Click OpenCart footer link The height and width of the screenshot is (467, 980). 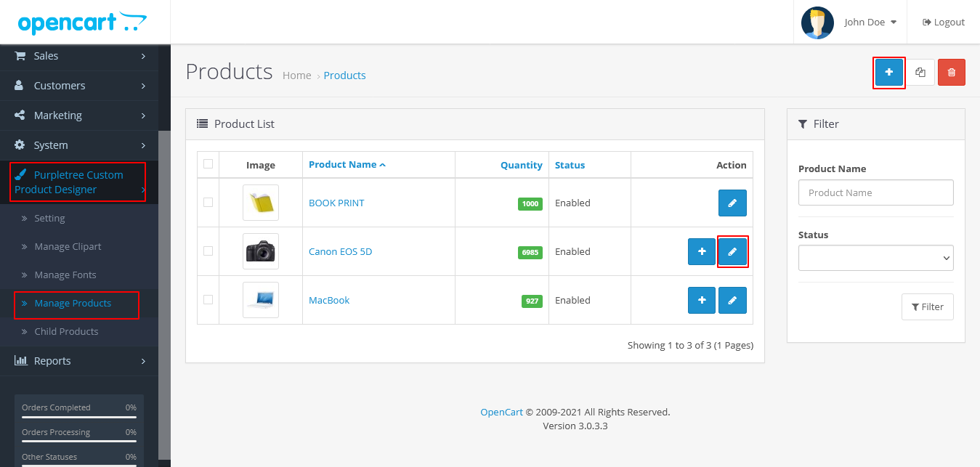coord(501,413)
